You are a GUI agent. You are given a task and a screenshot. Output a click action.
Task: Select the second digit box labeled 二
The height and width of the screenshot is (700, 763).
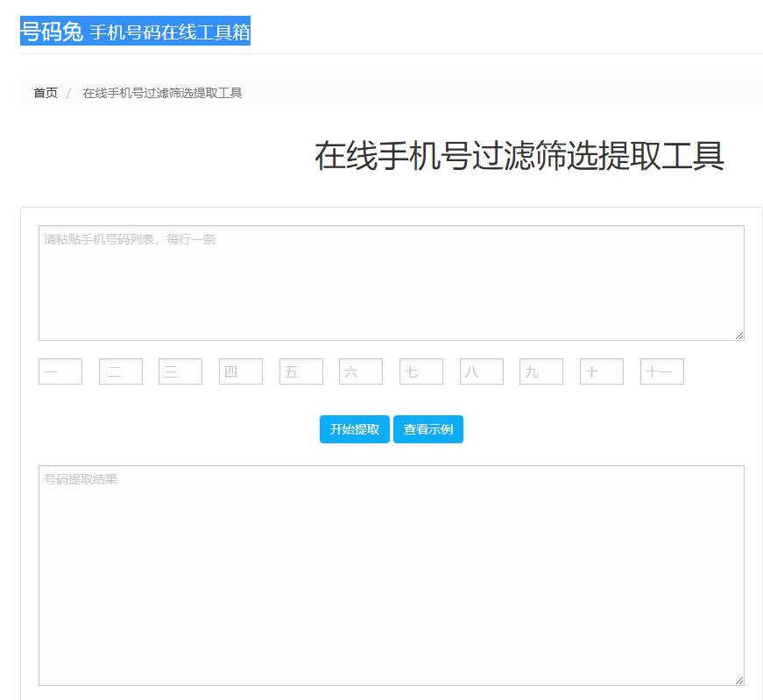(x=121, y=371)
